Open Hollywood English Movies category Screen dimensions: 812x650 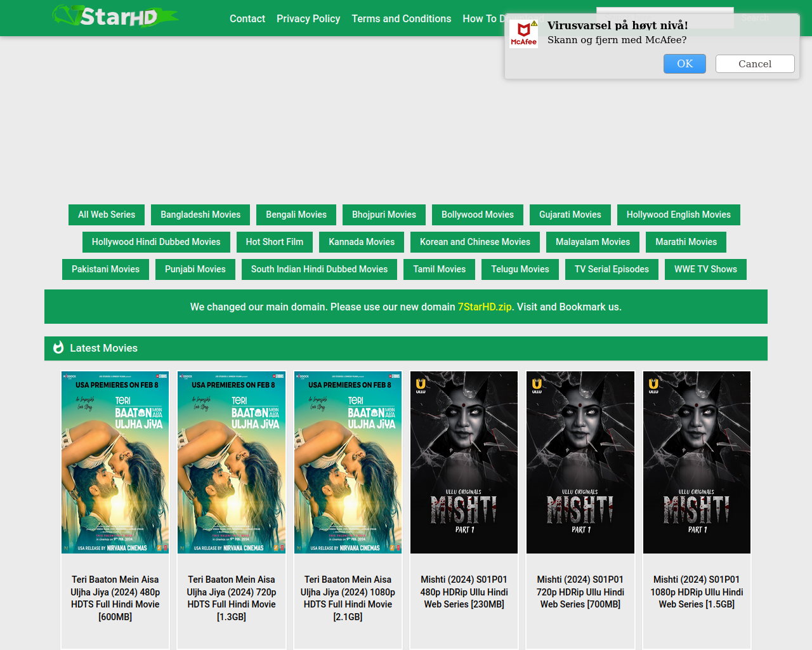tap(679, 215)
